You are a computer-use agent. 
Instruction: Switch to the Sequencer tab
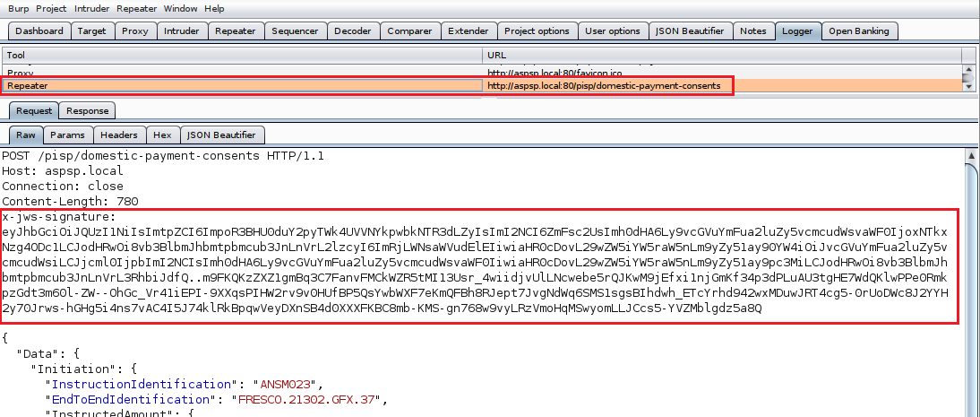(295, 30)
